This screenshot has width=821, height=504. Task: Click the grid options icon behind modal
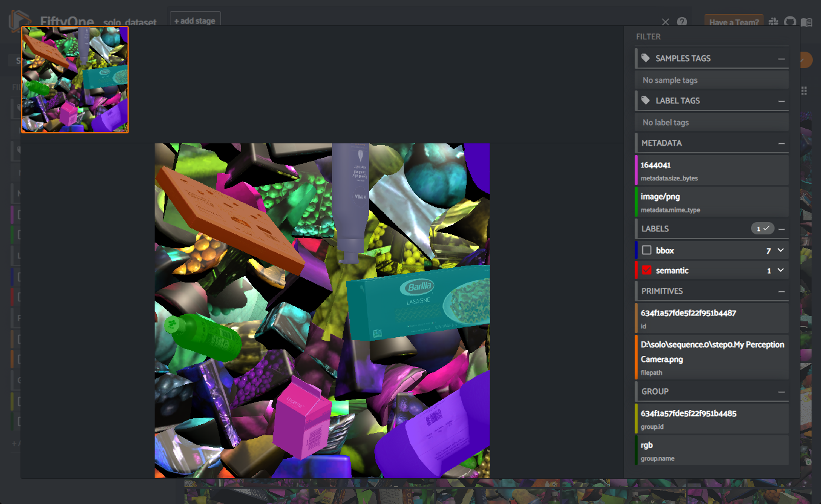pyautogui.click(x=805, y=90)
